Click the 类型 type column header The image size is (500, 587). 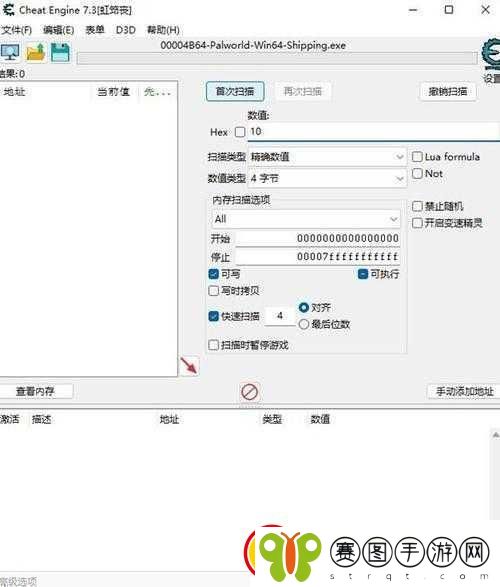click(272, 419)
